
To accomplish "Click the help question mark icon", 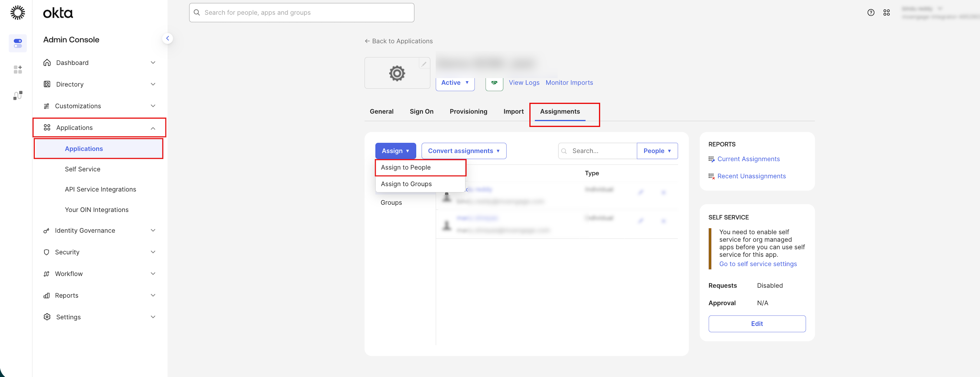I will (x=870, y=12).
